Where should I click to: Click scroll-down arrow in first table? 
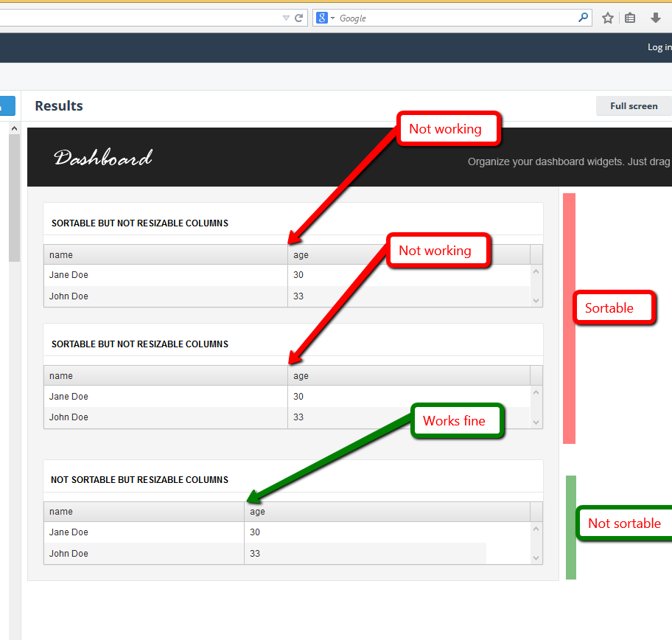coord(536,301)
